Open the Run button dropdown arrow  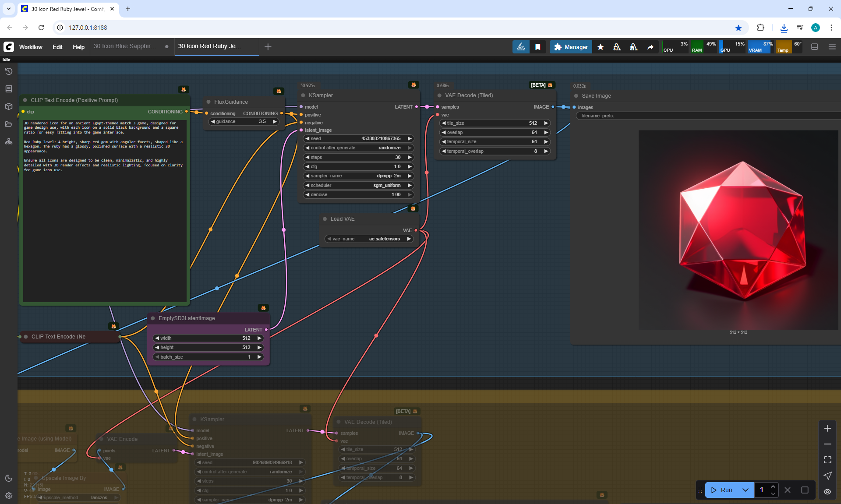pyautogui.click(x=745, y=490)
